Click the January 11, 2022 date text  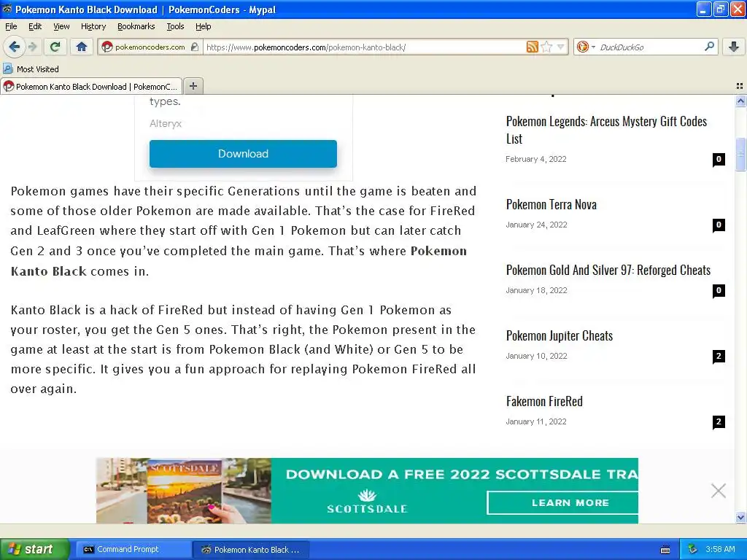click(x=536, y=422)
